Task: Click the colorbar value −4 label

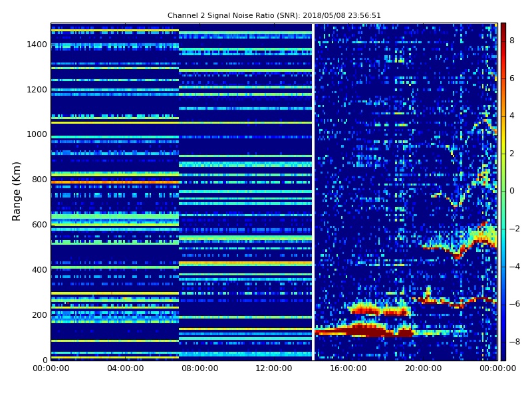Action: (515, 267)
